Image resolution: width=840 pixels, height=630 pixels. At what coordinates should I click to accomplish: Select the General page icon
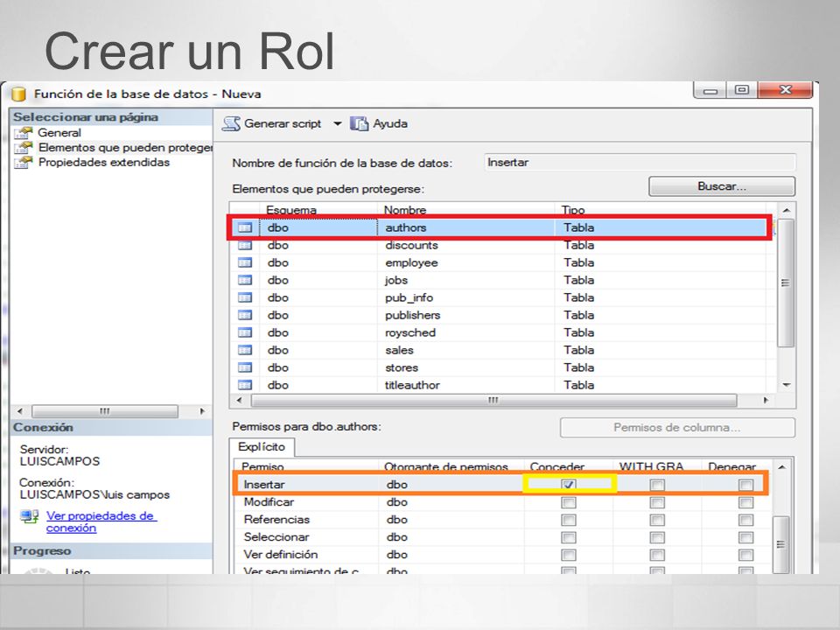23,133
